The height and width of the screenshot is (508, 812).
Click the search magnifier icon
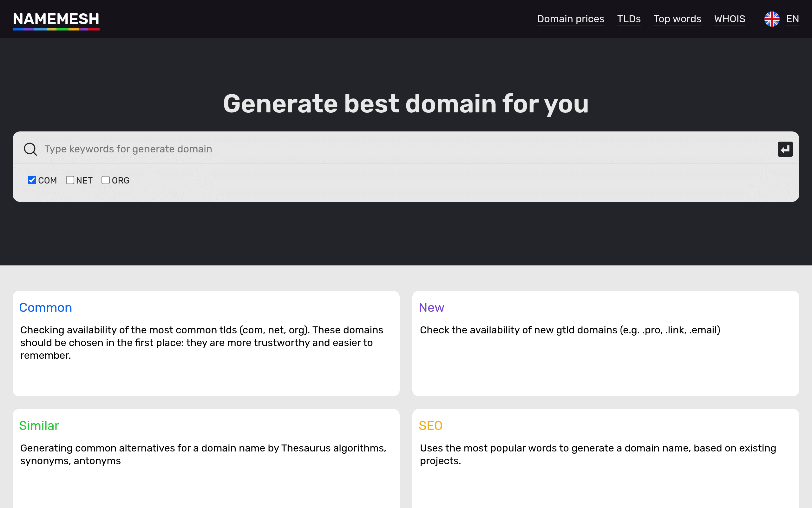[30, 149]
